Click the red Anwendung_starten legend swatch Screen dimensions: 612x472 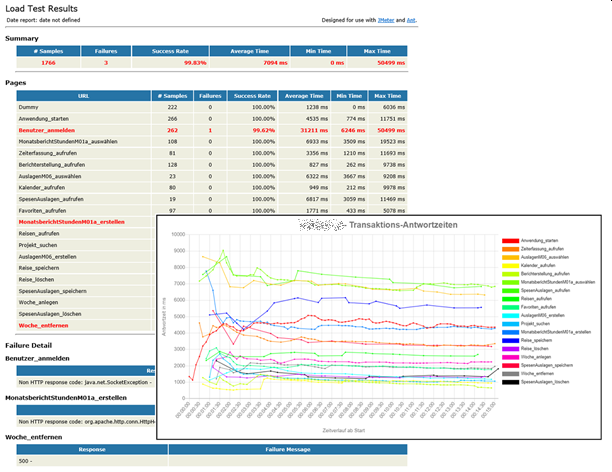click(511, 240)
